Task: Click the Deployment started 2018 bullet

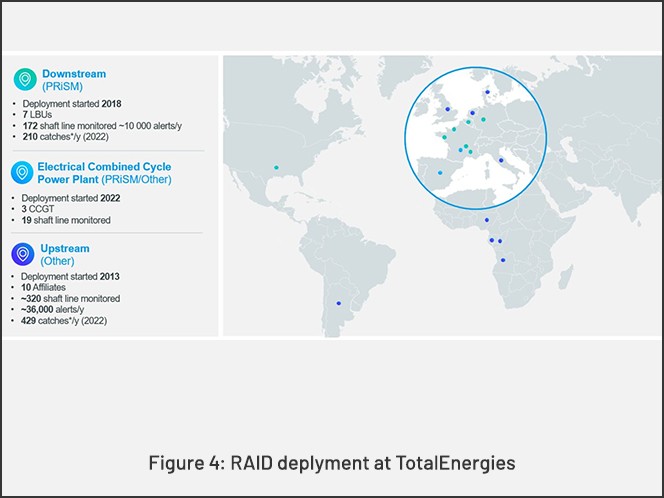Action: (72, 104)
